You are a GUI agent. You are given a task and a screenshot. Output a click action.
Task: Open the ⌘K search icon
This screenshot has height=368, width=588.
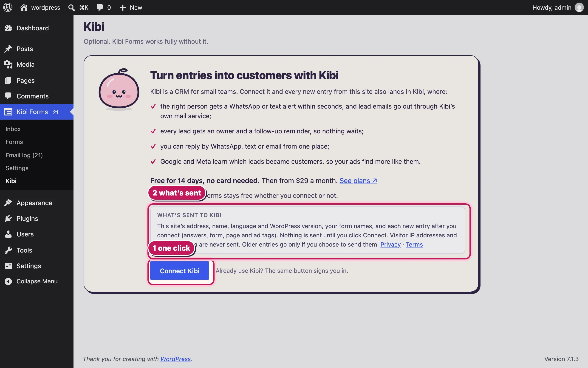(71, 8)
